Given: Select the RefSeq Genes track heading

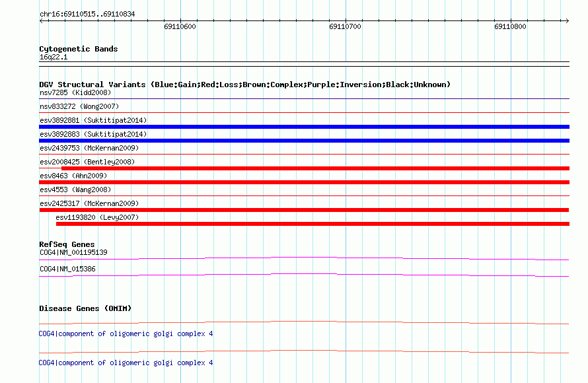Looking at the screenshot, I should pyautogui.click(x=67, y=244).
